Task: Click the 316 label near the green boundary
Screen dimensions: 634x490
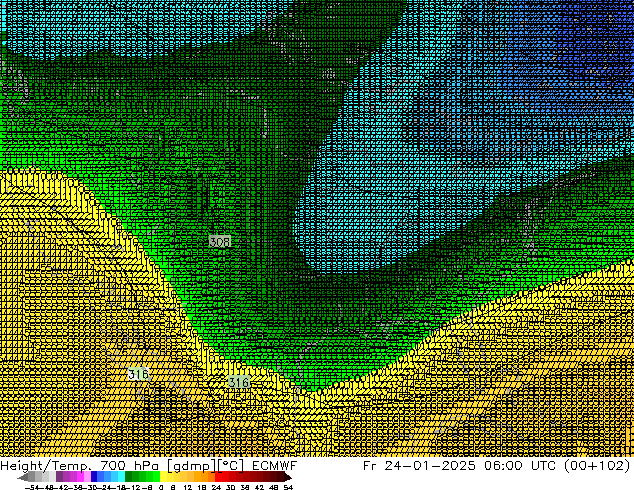Action: click(239, 382)
